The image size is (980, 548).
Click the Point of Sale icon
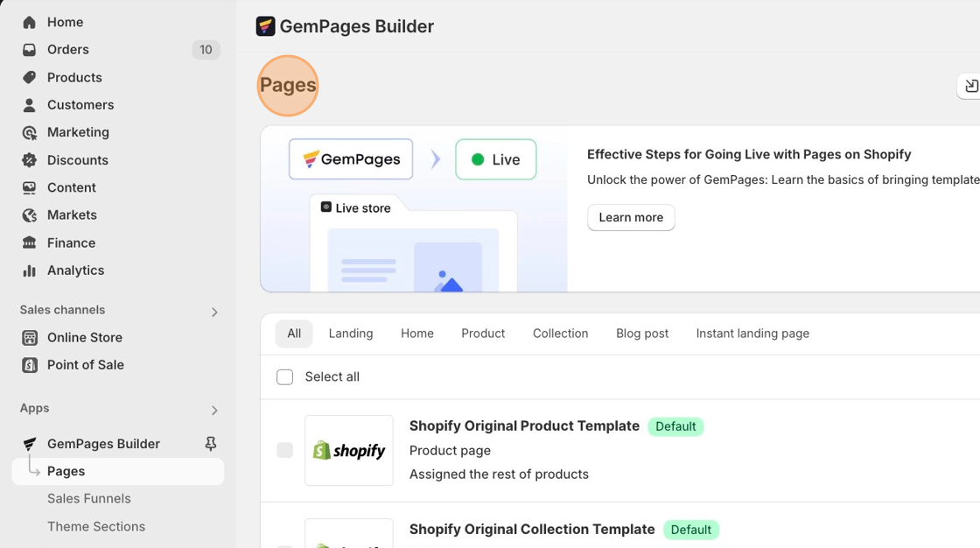point(30,365)
